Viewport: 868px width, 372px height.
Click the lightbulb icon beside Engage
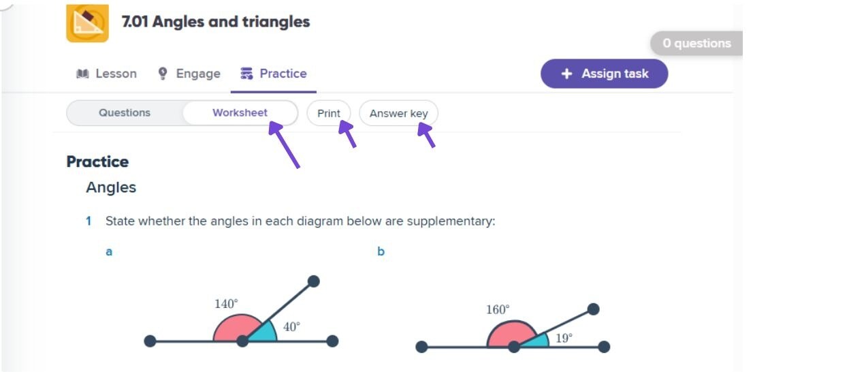point(163,74)
